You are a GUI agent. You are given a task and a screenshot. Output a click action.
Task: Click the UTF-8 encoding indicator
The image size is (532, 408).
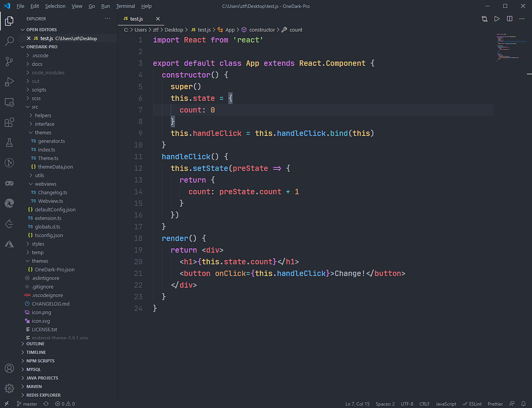pyautogui.click(x=408, y=404)
